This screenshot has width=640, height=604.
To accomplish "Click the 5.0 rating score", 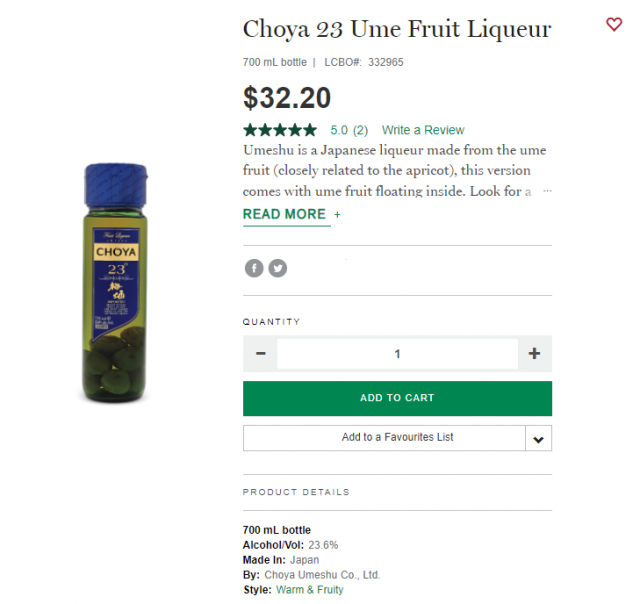I will 339,130.
